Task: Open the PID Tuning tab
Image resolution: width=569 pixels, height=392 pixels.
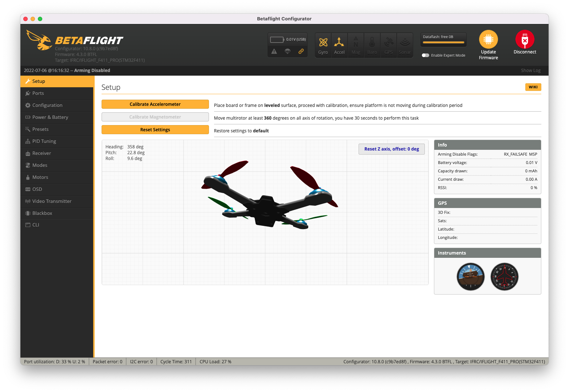Action: pos(57,141)
